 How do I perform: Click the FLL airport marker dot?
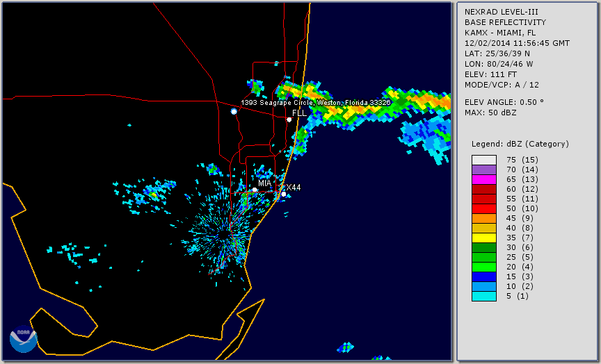click(x=289, y=119)
